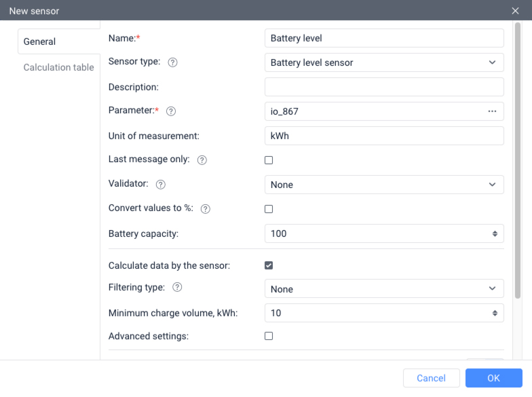Close the New sensor dialog
The width and height of the screenshot is (532, 397).
click(515, 10)
